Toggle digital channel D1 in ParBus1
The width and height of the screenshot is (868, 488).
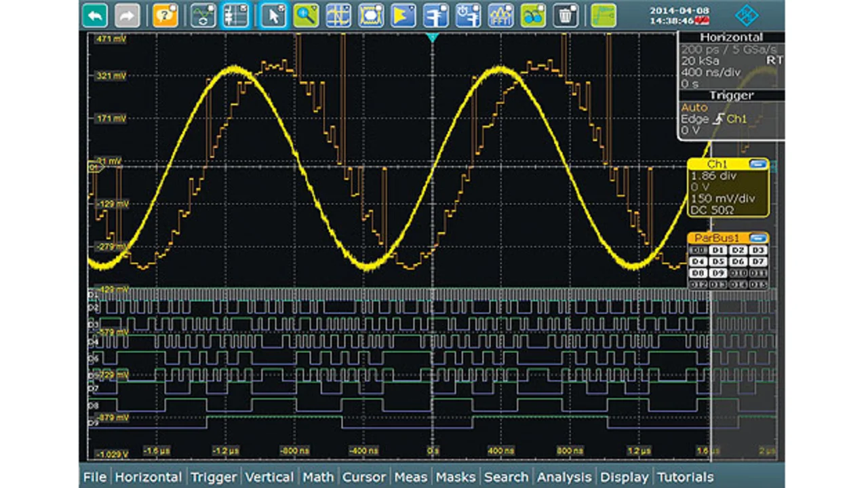pos(718,250)
